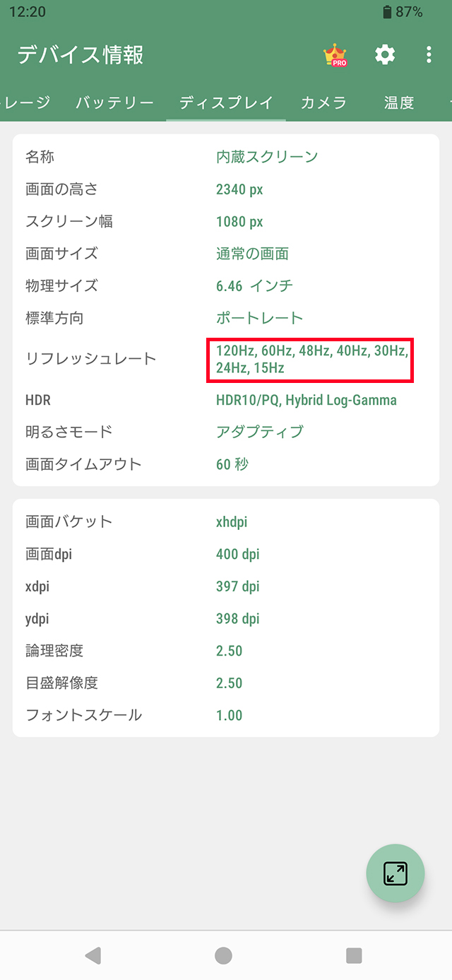This screenshot has height=980, width=452.
Task: Switch to the バッテリー tab
Action: point(114,103)
